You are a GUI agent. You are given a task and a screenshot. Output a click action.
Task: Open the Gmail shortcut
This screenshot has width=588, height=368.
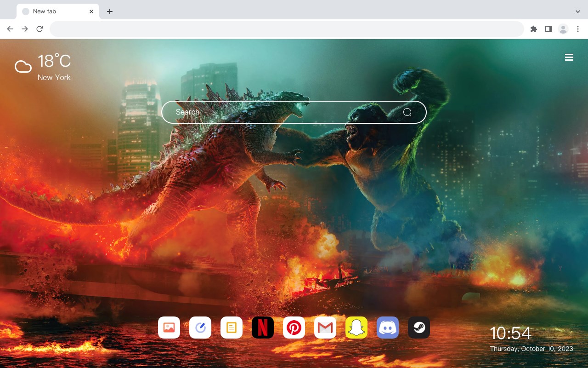pyautogui.click(x=325, y=328)
